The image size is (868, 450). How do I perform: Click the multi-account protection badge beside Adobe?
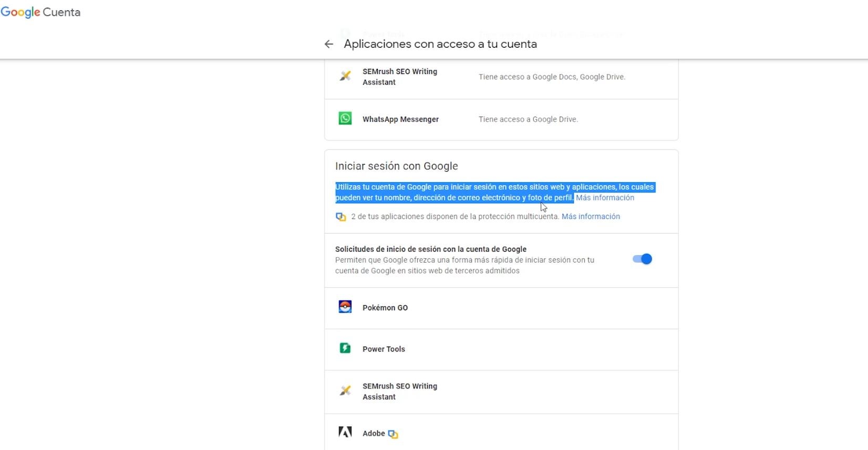coord(393,434)
